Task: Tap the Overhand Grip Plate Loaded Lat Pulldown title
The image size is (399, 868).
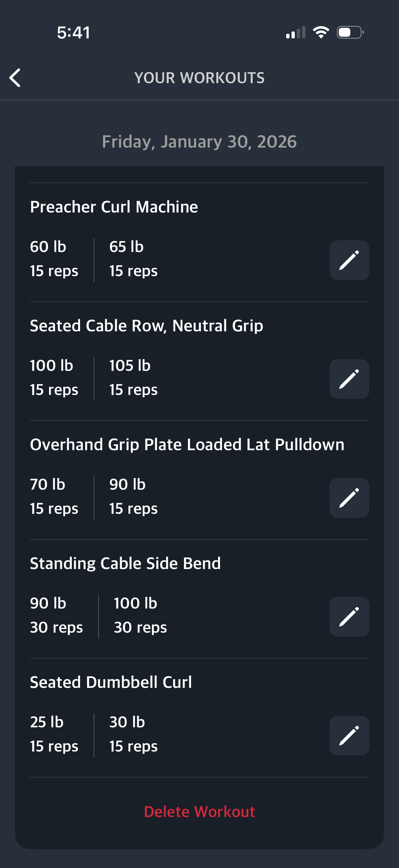Action: tap(187, 445)
